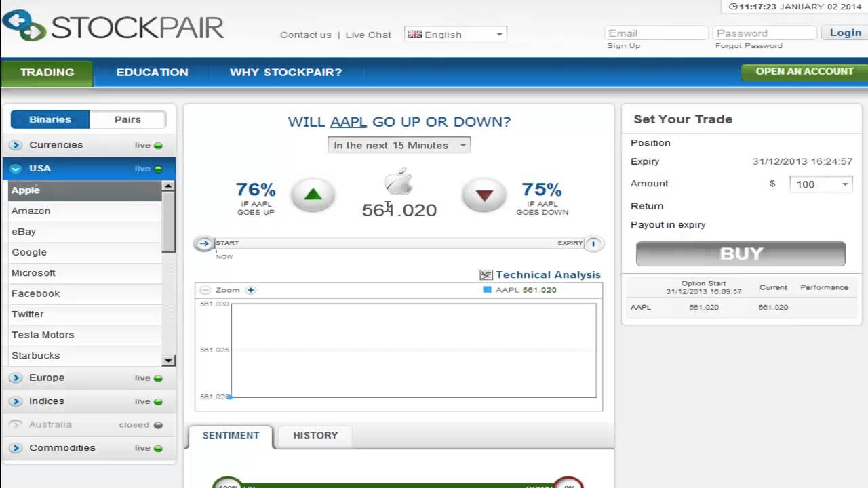Switch to the Sentiment tab

(231, 436)
